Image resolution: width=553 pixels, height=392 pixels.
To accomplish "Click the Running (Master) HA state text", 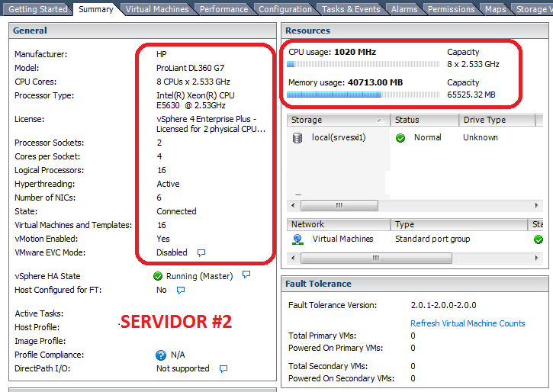I will coord(199,276).
